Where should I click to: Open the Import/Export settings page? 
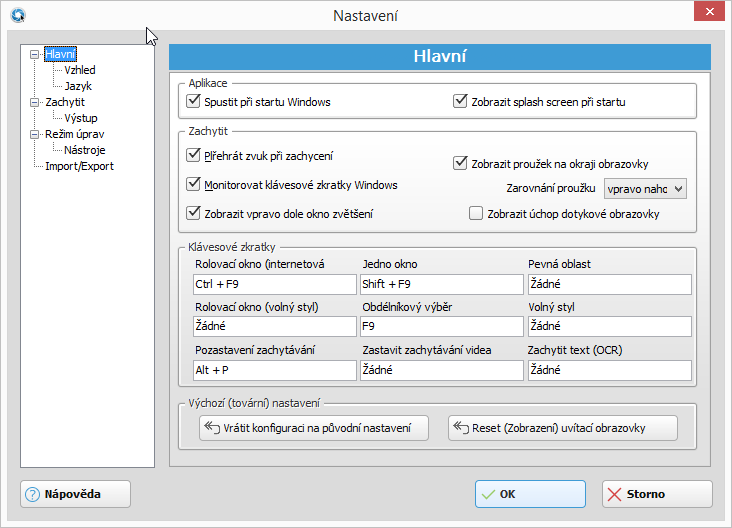pyautogui.click(x=79, y=166)
